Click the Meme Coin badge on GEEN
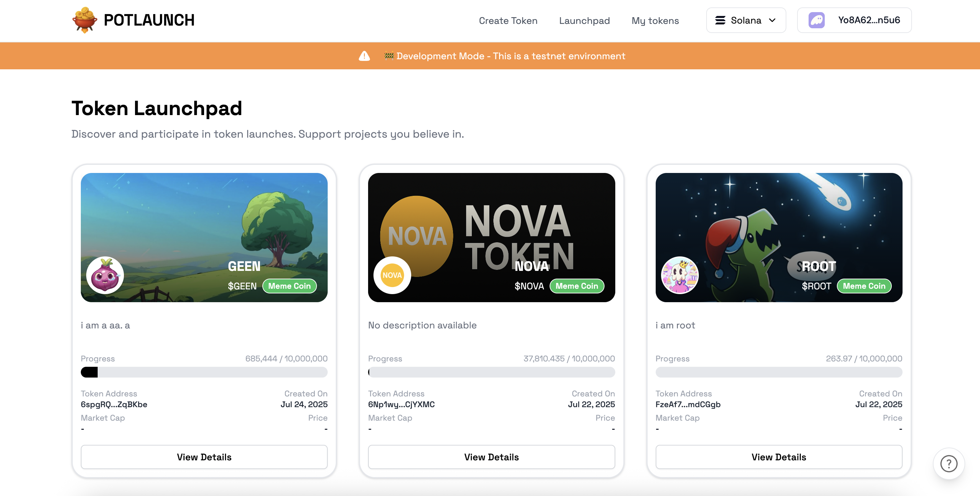The width and height of the screenshot is (980, 496). [x=289, y=286]
